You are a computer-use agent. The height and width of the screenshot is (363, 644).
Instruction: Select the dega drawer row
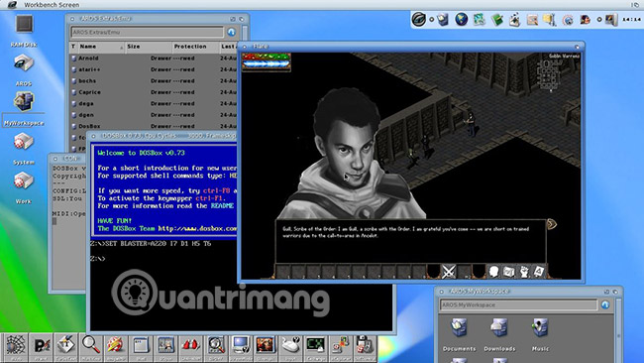(154, 103)
